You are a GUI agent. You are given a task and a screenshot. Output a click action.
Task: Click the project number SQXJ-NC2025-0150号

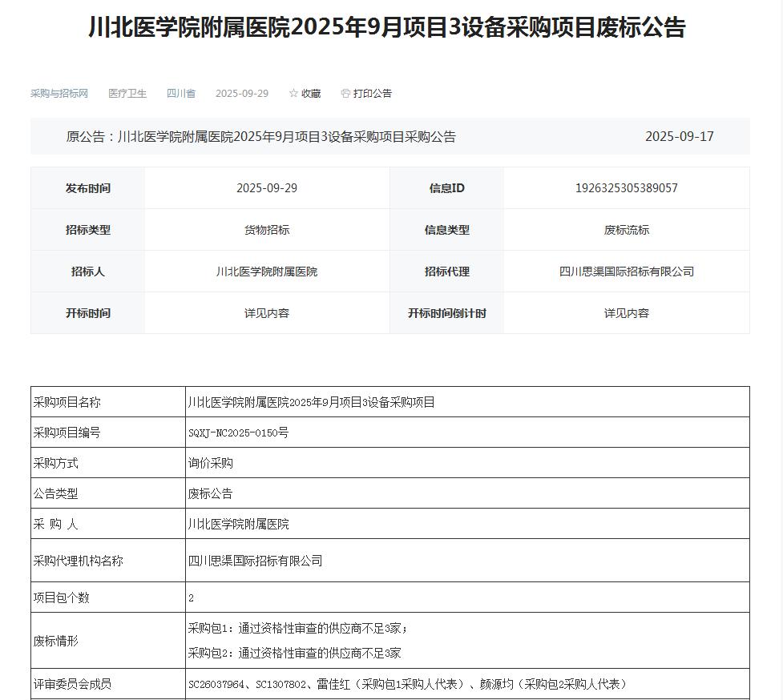pos(238,432)
